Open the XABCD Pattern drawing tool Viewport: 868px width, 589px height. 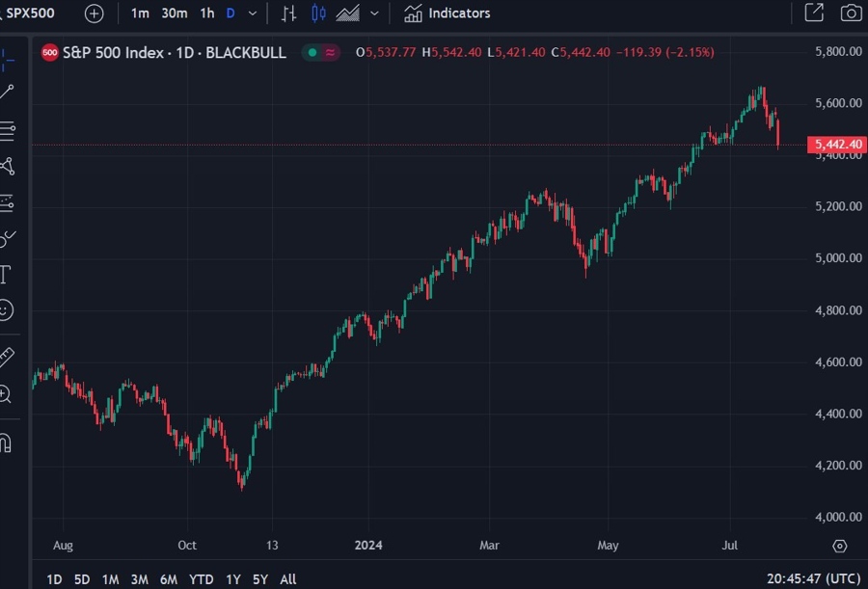pyautogui.click(x=10, y=167)
